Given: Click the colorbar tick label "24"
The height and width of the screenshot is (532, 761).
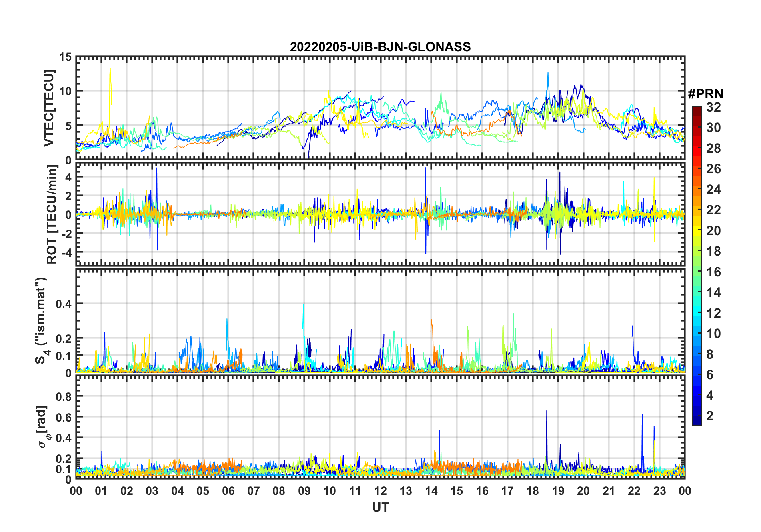Looking at the screenshot, I should coord(713,190).
